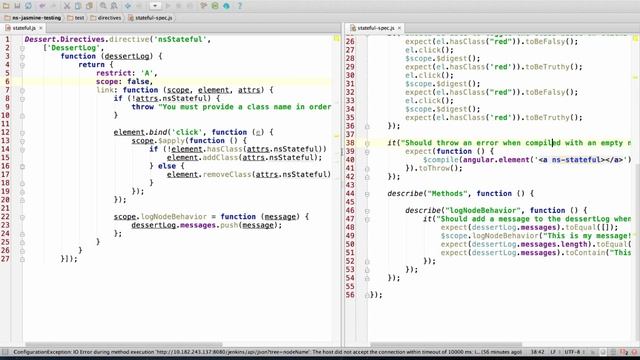Click the ConfigurationException status bar message
640x360 pixels.
tap(267, 352)
